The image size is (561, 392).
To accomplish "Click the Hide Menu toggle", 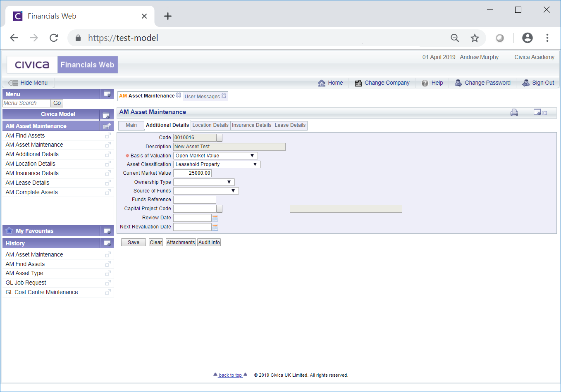I will pyautogui.click(x=28, y=83).
